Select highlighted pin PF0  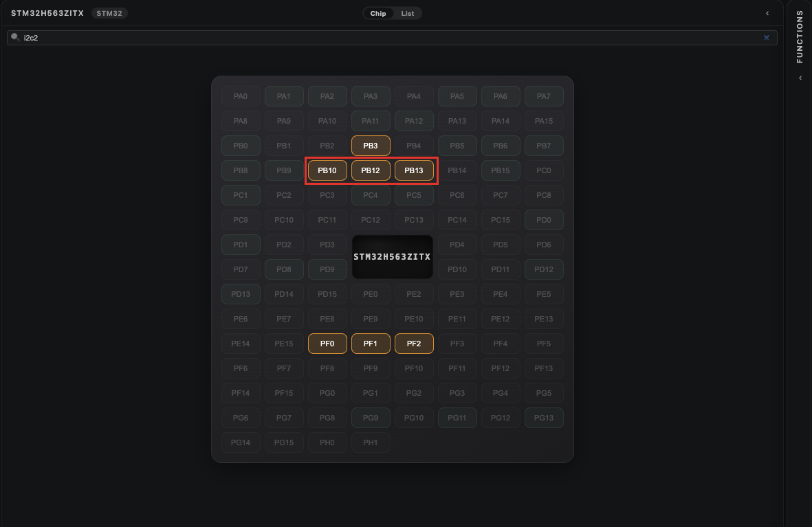click(x=327, y=344)
